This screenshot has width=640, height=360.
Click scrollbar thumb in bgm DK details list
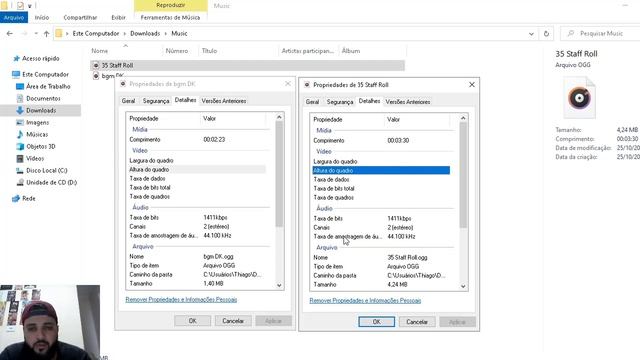pyautogui.click(x=279, y=174)
